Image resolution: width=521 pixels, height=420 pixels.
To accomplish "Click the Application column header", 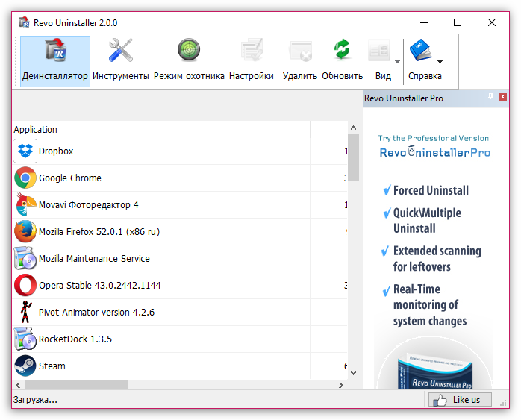I will coord(36,130).
